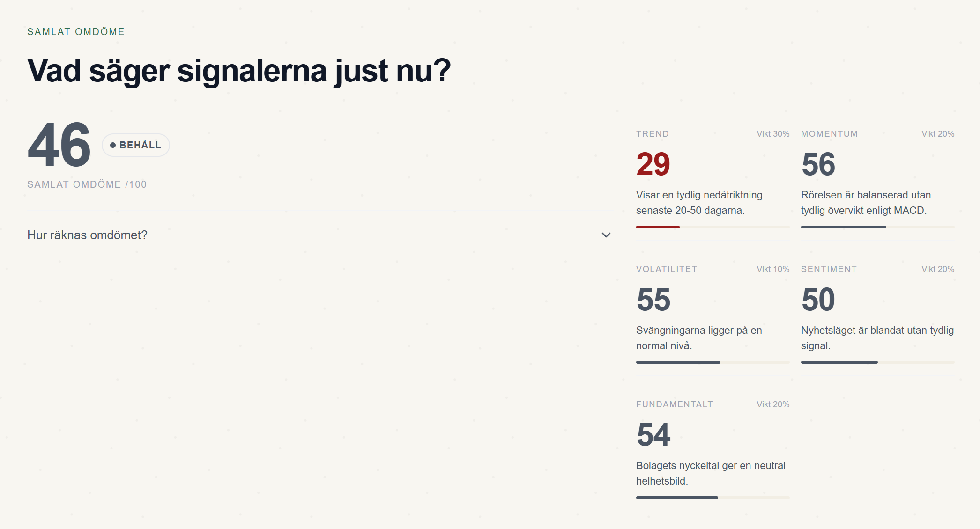Select the Fundamentalt score 54
The height and width of the screenshot is (529, 980).
(653, 435)
